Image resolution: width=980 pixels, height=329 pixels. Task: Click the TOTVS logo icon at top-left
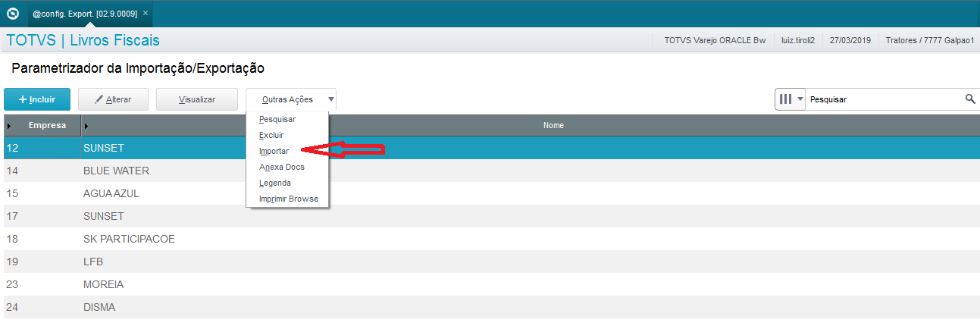pos(13,13)
